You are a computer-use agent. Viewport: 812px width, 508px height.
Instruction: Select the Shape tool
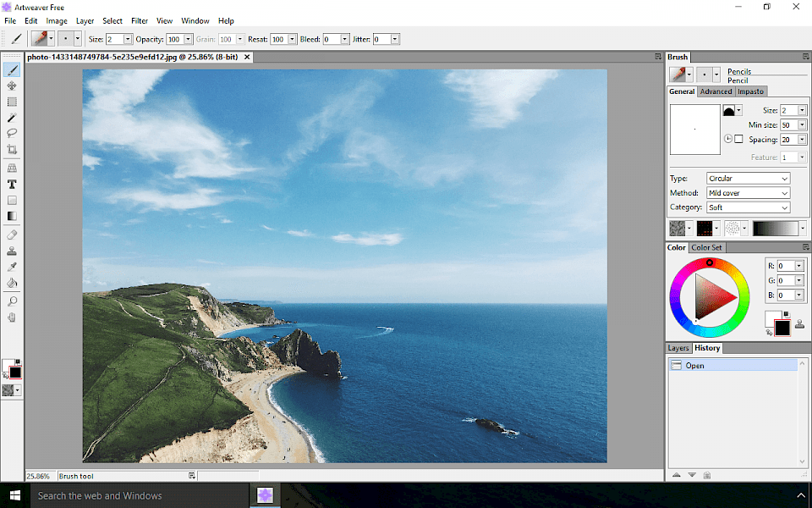pos(11,200)
